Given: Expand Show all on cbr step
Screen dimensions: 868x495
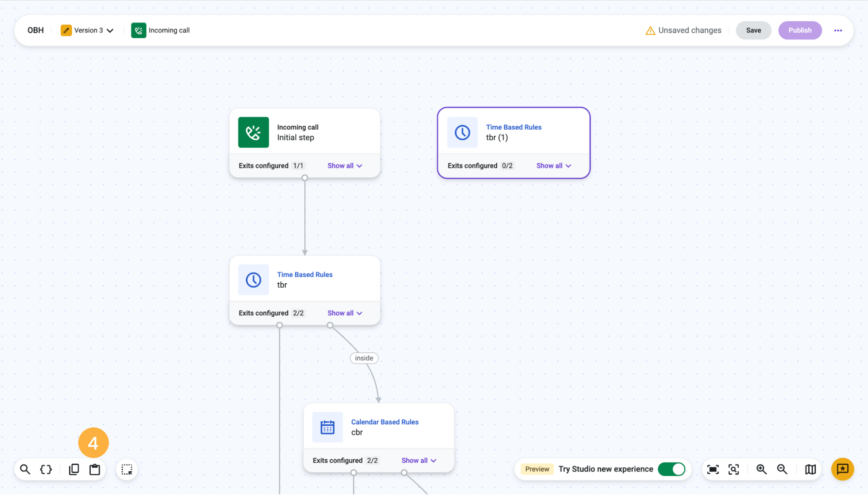Looking at the screenshot, I should tap(419, 461).
